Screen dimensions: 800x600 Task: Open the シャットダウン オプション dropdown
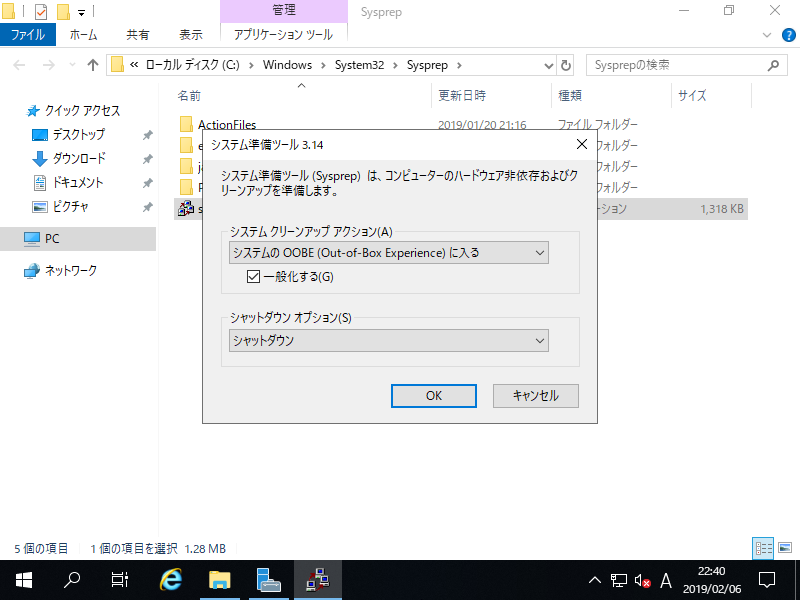tap(389, 340)
